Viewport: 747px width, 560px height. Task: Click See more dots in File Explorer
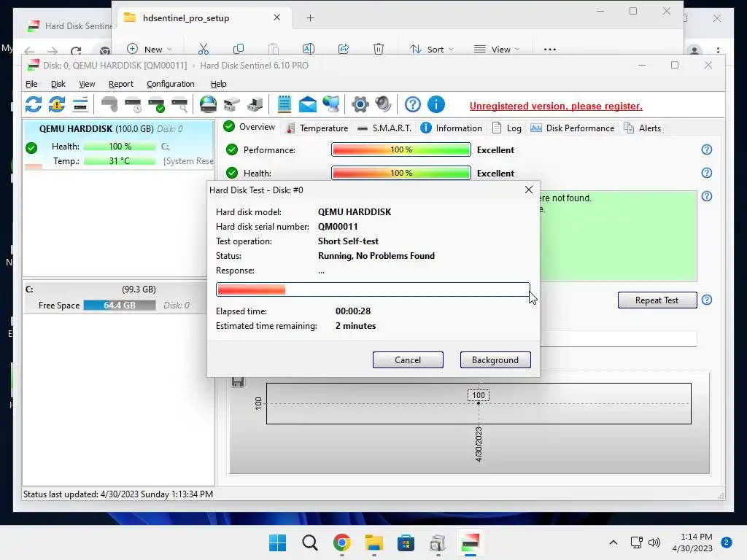(x=550, y=49)
